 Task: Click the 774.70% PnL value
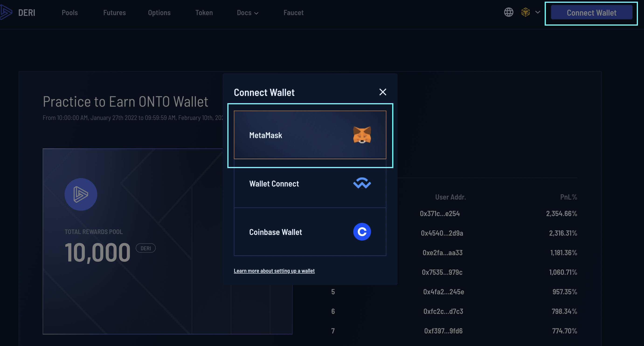(564, 331)
